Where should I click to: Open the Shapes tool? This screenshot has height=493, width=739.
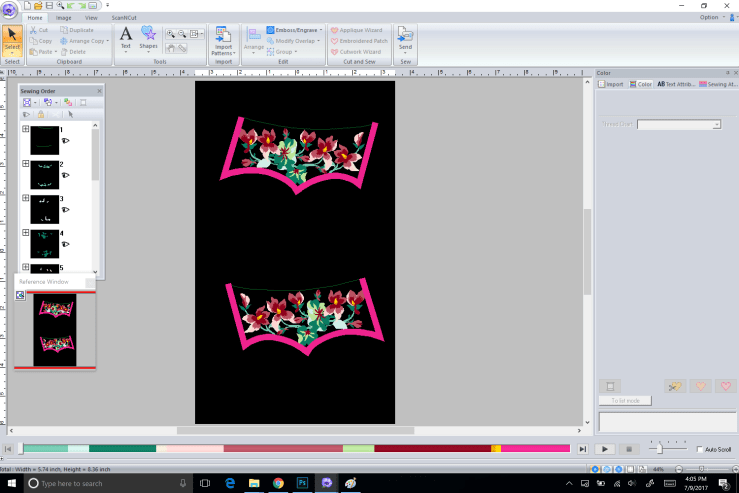tap(148, 38)
